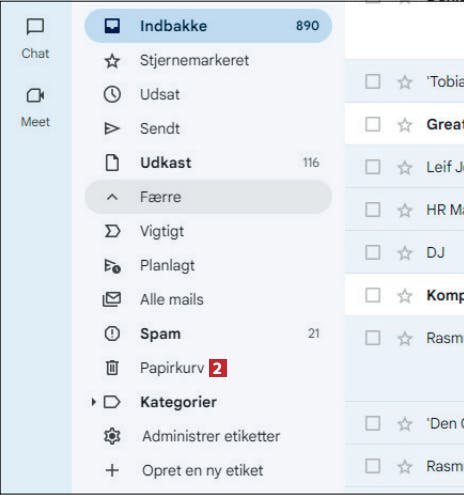Open the Indbakke folder

pos(208,26)
